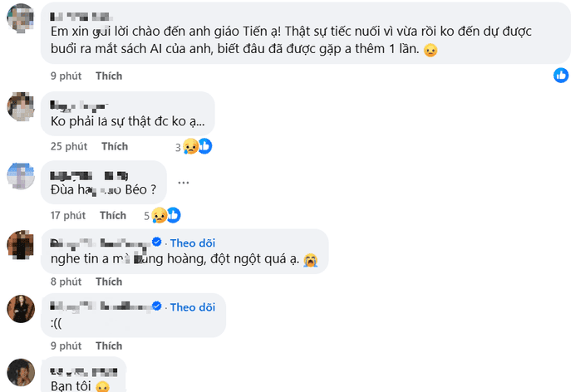This screenshot has height=392, width=580.
Task: Open the avatar beside "Ko phải là sự thật" comment
Action: pyautogui.click(x=21, y=105)
